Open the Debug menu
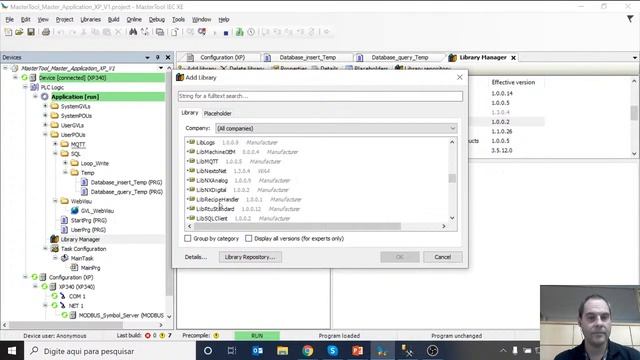This screenshot has height=360, width=640. pos(157,20)
